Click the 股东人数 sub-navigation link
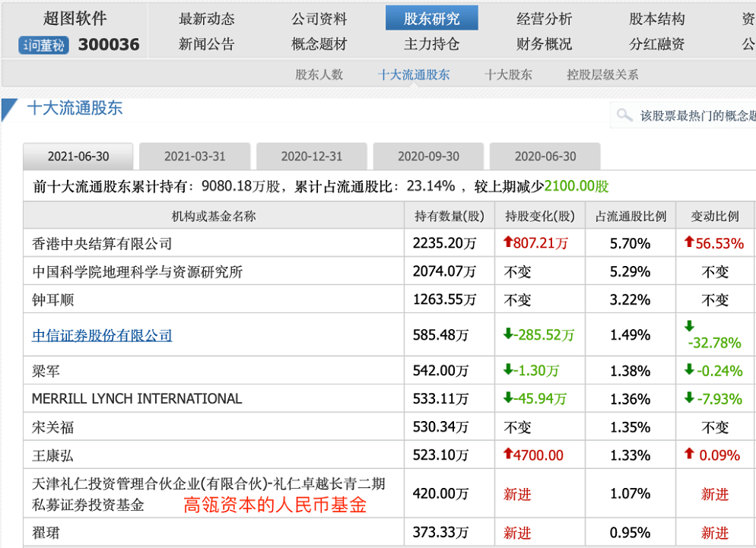Viewport: 756px width, 548px height. pyautogui.click(x=319, y=74)
